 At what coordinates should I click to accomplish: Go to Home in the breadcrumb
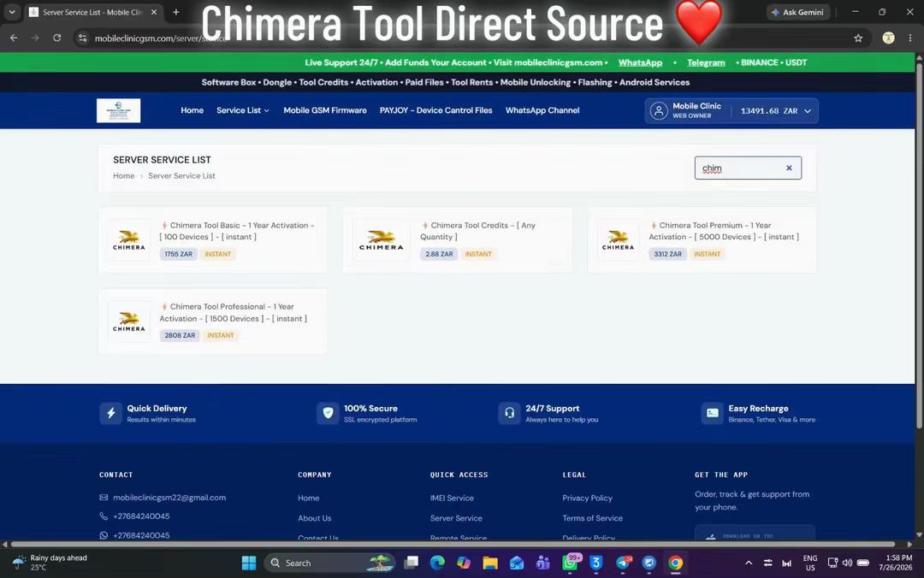pos(124,175)
